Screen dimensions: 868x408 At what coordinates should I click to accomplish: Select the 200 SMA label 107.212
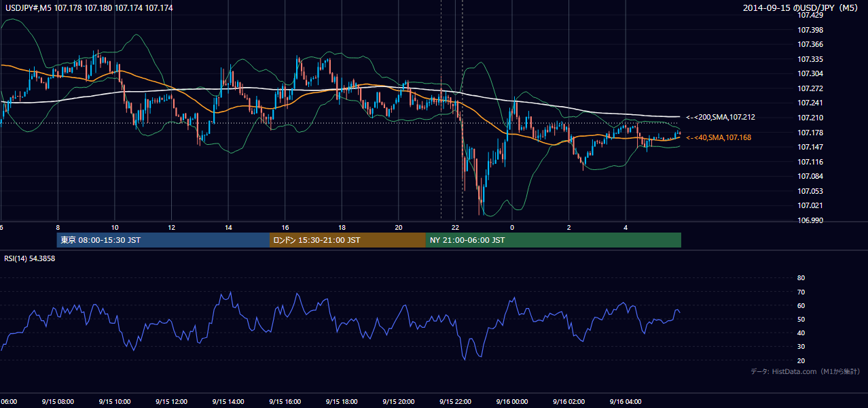[721, 117]
